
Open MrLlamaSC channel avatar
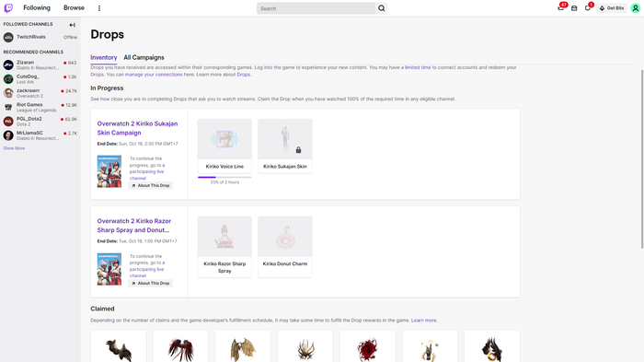(x=8, y=134)
